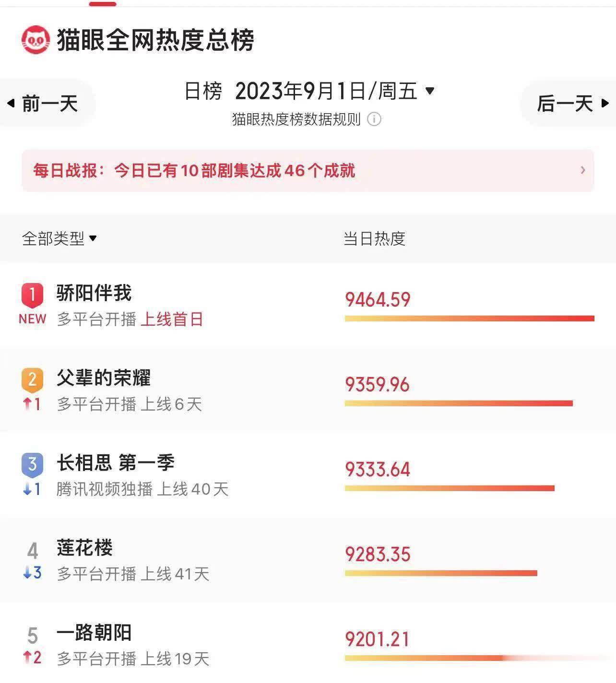The width and height of the screenshot is (616, 683).
Task: Click the 当日热度 column header
Action: click(375, 238)
